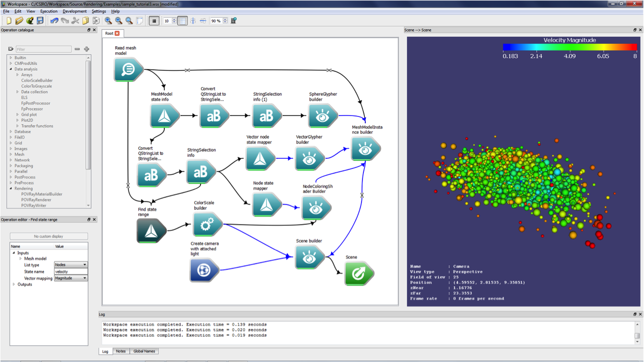
Task: Toggle the grid display toolbar button
Action: [x=182, y=21]
